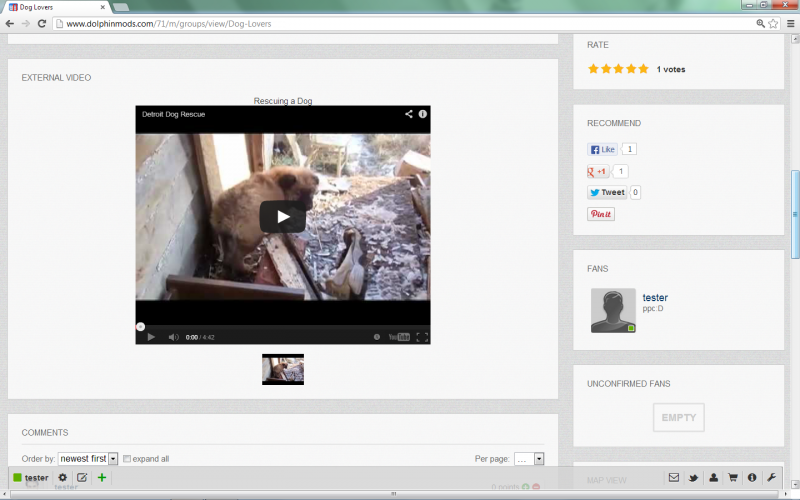Image resolution: width=800 pixels, height=500 pixels.
Task: Select the Dog Lovers browser tab
Action: (56, 7)
